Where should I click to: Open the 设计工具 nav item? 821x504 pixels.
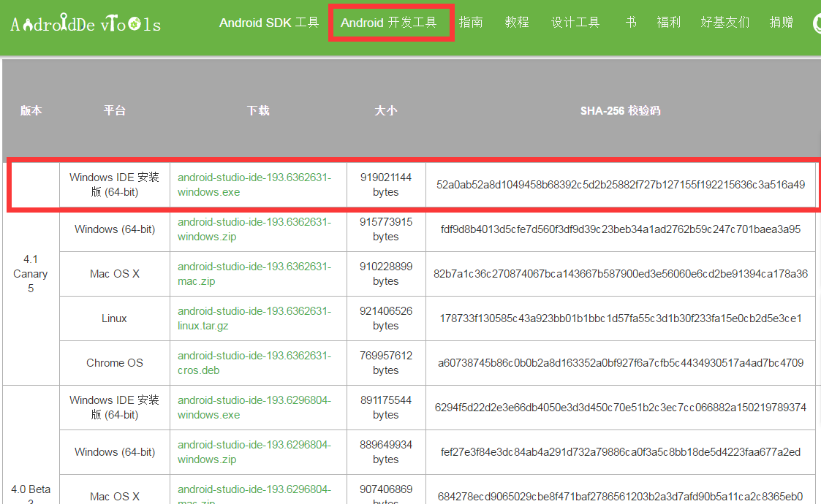tap(575, 23)
